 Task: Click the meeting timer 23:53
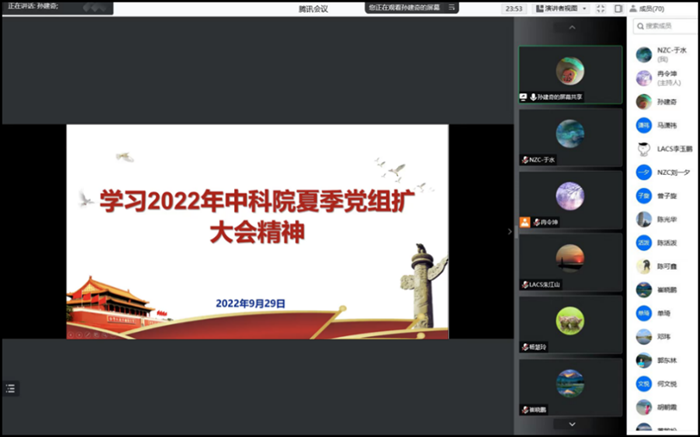pos(514,8)
